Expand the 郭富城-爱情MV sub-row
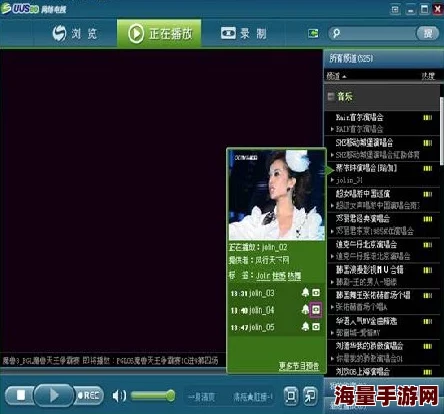The width and height of the screenshot is (444, 414). tap(332, 333)
